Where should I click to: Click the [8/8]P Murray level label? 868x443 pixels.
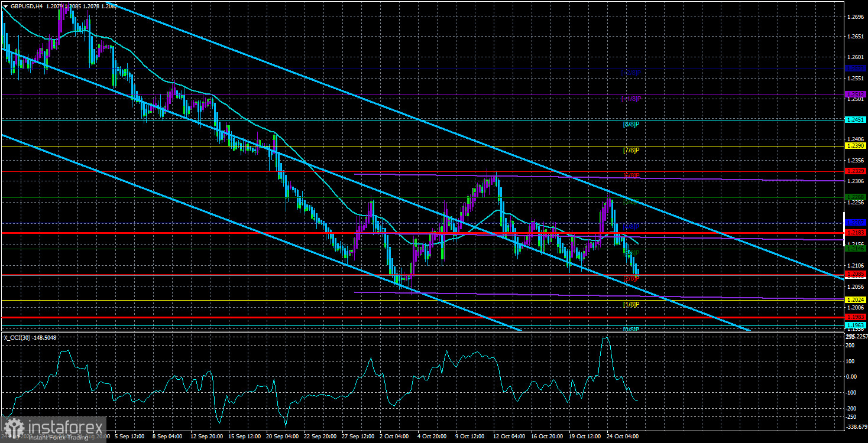point(631,125)
